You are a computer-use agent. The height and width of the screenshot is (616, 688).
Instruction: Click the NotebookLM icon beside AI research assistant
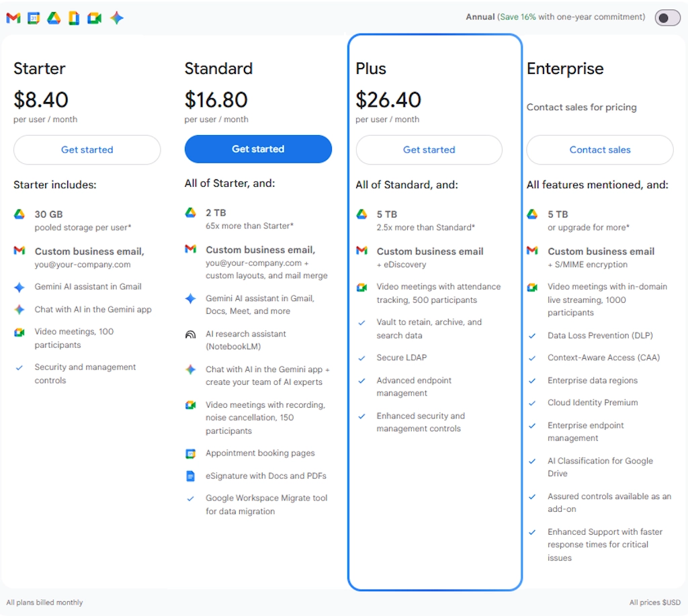point(190,334)
